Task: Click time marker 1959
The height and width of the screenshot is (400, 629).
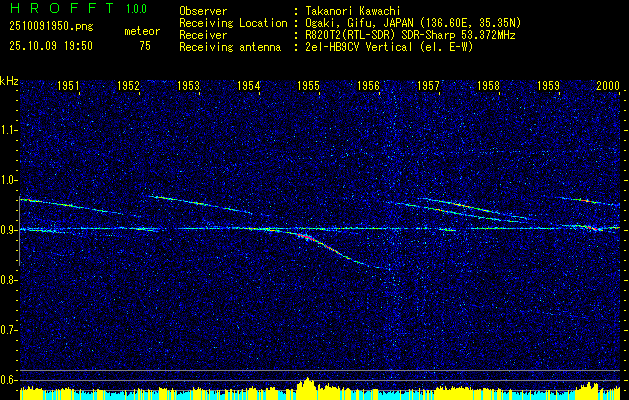Action: (548, 86)
